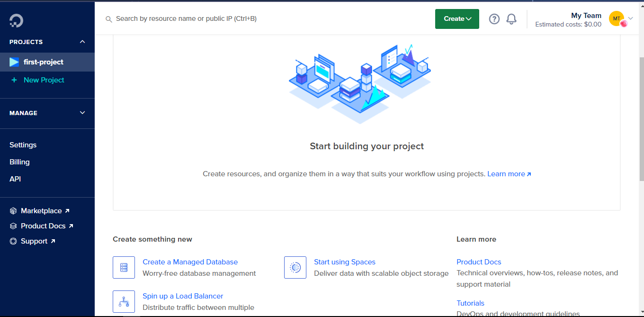Open the Tutorials link
644x317 pixels.
point(470,303)
